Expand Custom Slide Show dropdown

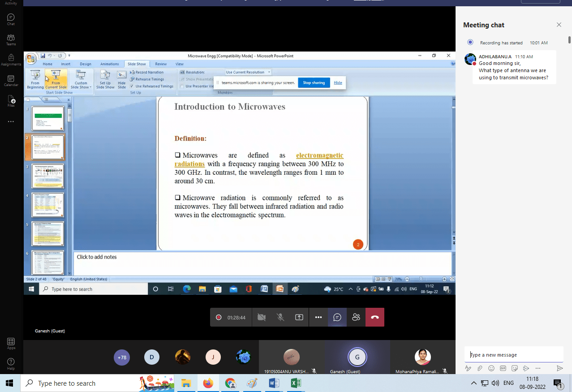coord(81,81)
